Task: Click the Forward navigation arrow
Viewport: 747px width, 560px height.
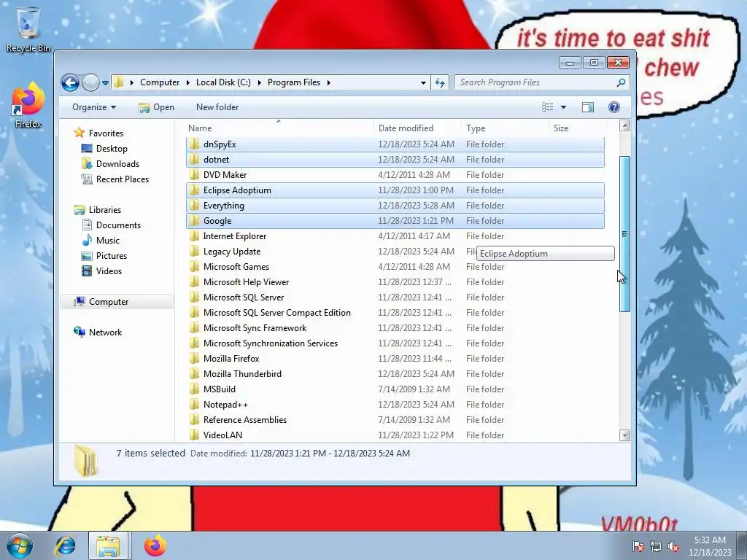Action: (x=90, y=83)
